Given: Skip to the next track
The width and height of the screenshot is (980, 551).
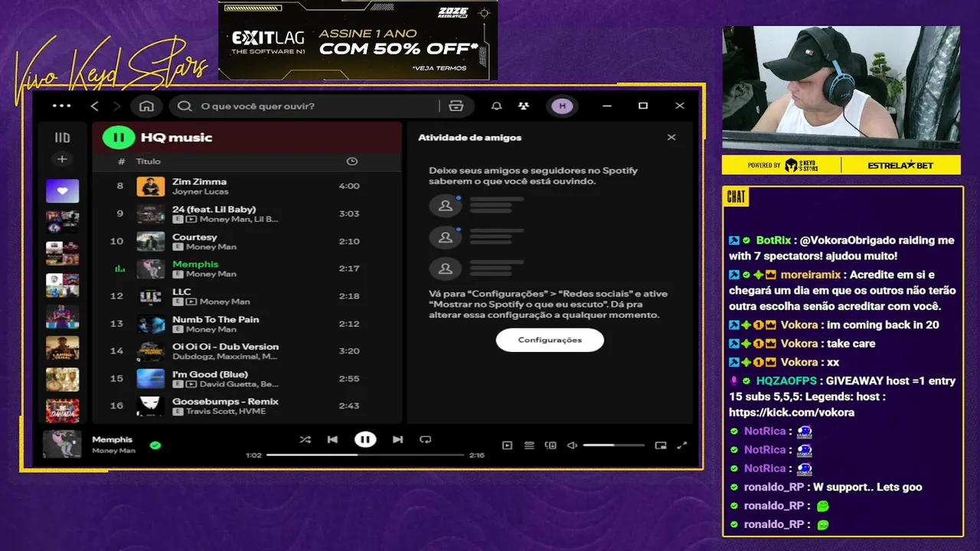Looking at the screenshot, I should tap(397, 439).
